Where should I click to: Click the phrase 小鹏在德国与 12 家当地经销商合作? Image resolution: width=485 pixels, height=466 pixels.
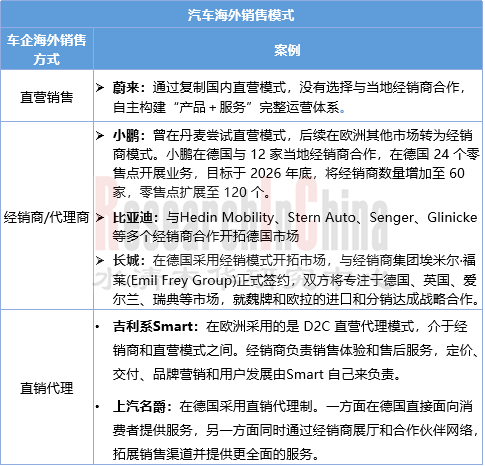(x=271, y=154)
